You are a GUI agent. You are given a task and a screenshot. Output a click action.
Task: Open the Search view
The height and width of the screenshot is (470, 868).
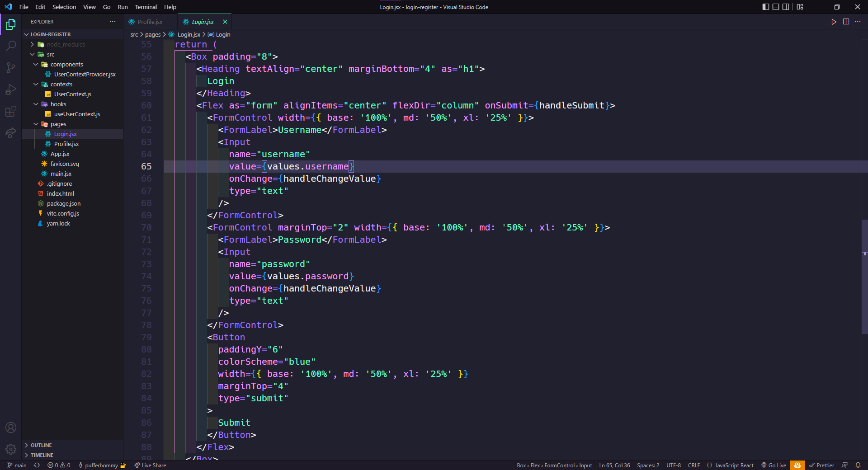pos(11,46)
